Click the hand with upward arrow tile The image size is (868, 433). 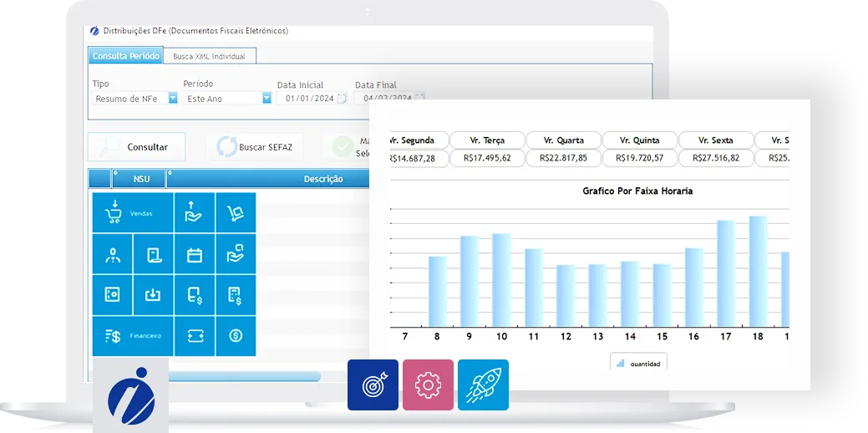(x=195, y=212)
